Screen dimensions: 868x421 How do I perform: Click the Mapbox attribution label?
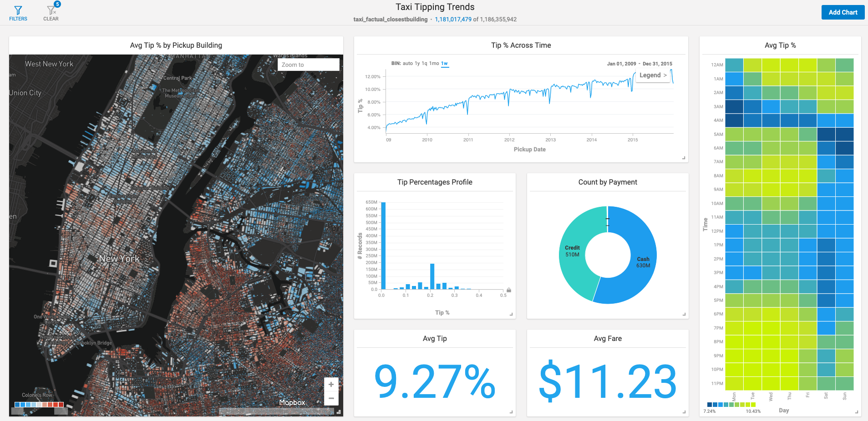(x=292, y=402)
